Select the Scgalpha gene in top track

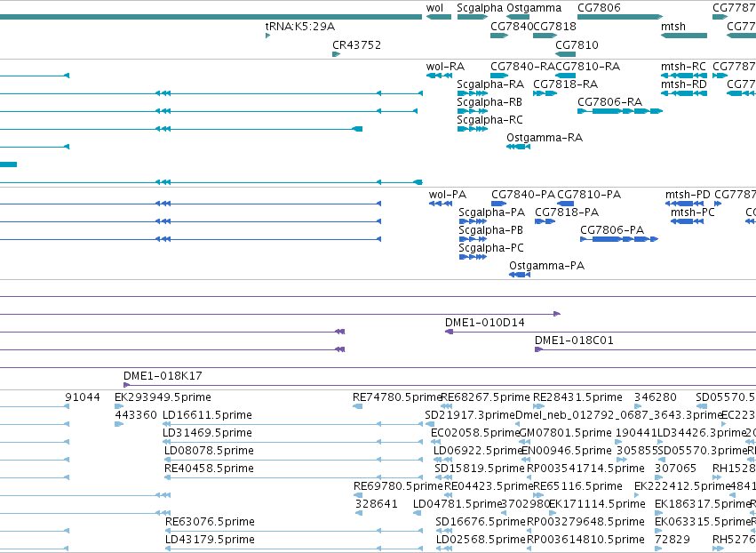[x=473, y=17]
